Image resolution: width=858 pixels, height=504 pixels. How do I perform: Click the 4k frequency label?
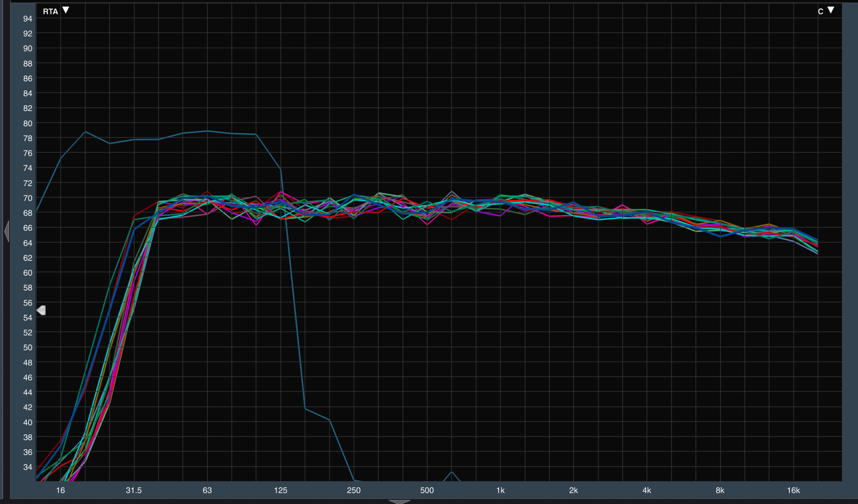647,490
